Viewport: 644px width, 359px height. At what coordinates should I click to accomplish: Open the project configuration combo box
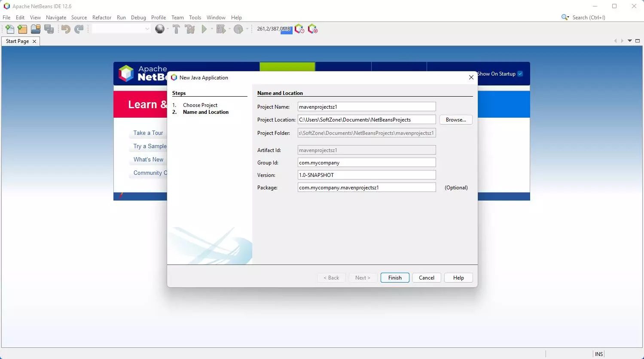pyautogui.click(x=120, y=29)
